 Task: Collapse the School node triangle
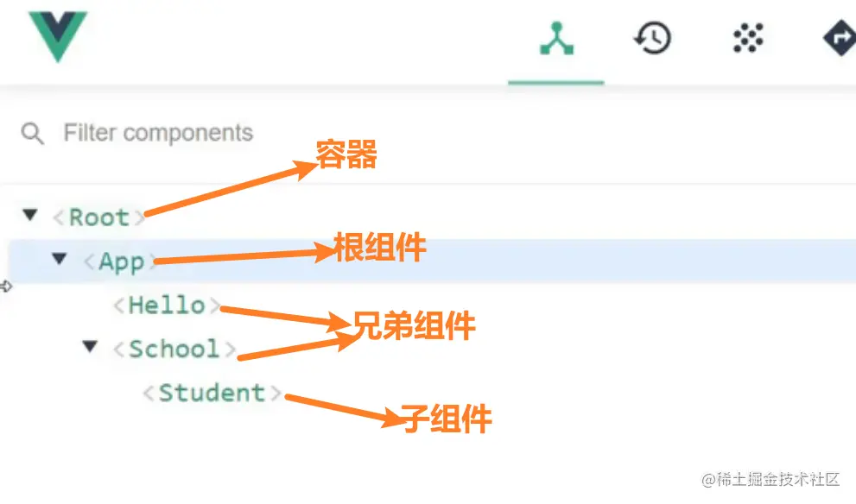tap(90, 346)
